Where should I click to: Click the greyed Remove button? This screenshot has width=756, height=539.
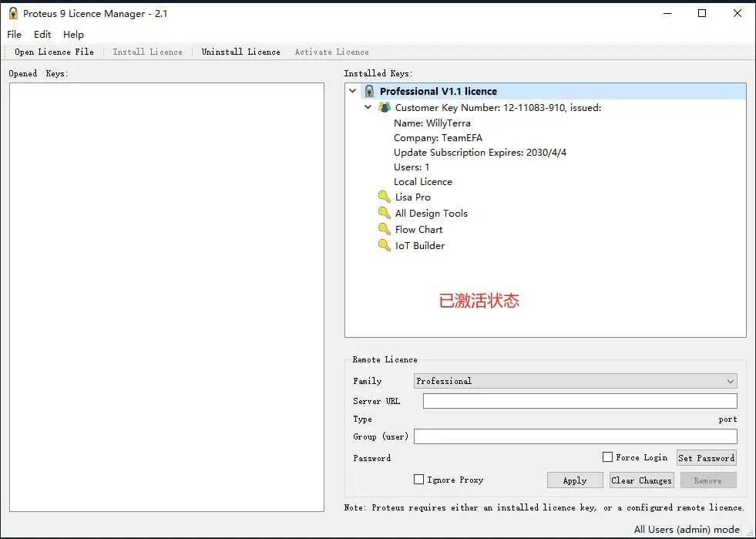tap(707, 480)
